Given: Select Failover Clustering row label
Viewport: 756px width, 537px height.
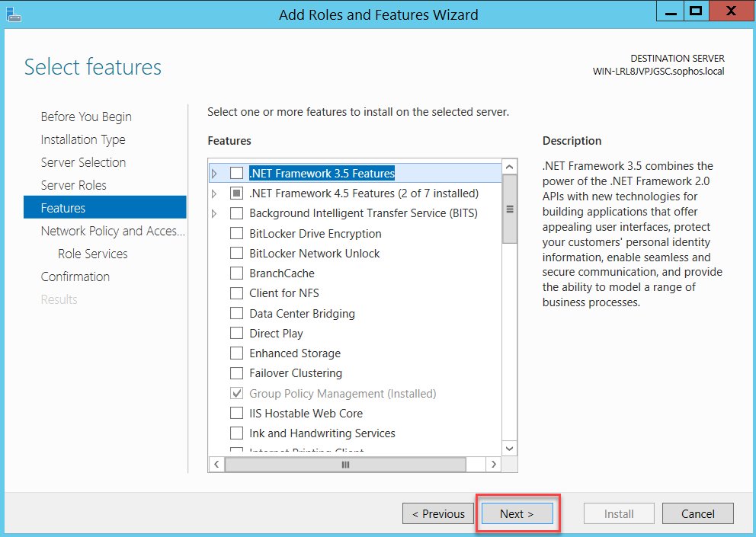Looking at the screenshot, I should (x=296, y=373).
